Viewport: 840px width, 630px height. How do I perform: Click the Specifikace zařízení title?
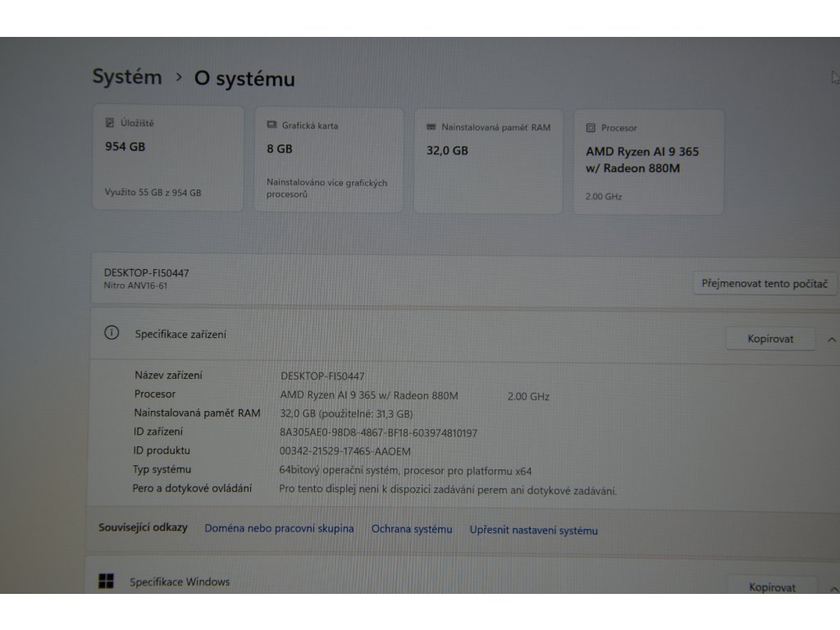point(180,335)
